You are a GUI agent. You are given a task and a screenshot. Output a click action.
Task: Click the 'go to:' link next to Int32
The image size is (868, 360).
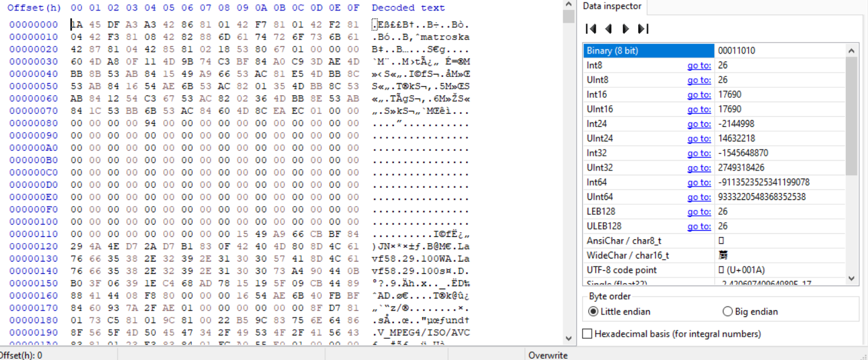pyautogui.click(x=698, y=153)
